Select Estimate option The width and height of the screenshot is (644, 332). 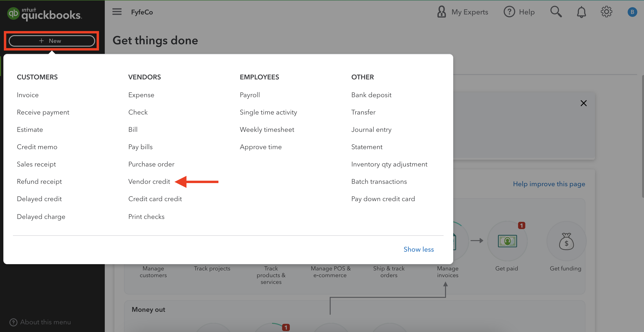30,129
